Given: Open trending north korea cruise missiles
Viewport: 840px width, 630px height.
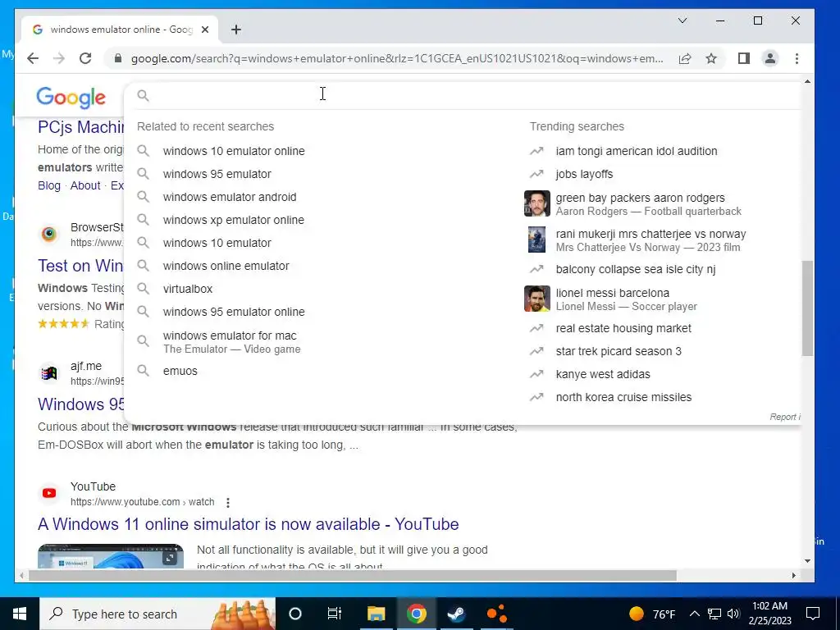Looking at the screenshot, I should coord(623,398).
